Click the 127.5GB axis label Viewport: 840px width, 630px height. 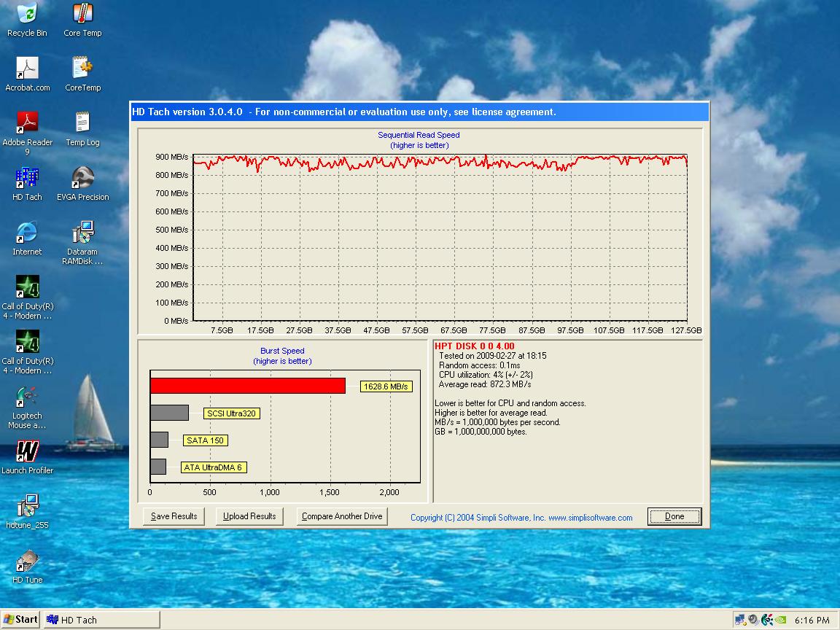[686, 330]
